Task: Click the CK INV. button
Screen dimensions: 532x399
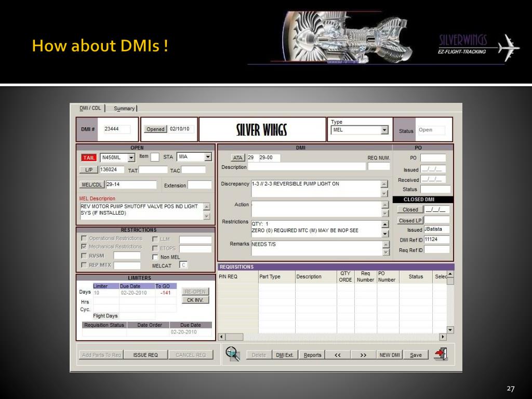Action: pyautogui.click(x=195, y=300)
